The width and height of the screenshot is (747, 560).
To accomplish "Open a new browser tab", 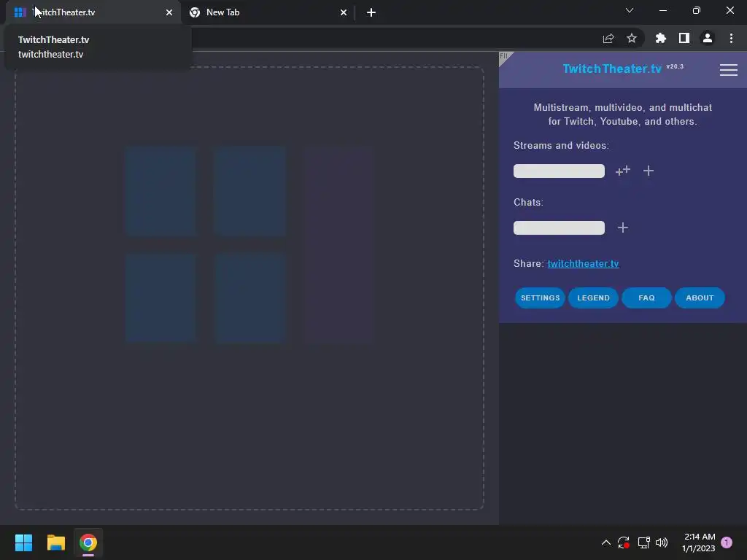I will click(371, 12).
